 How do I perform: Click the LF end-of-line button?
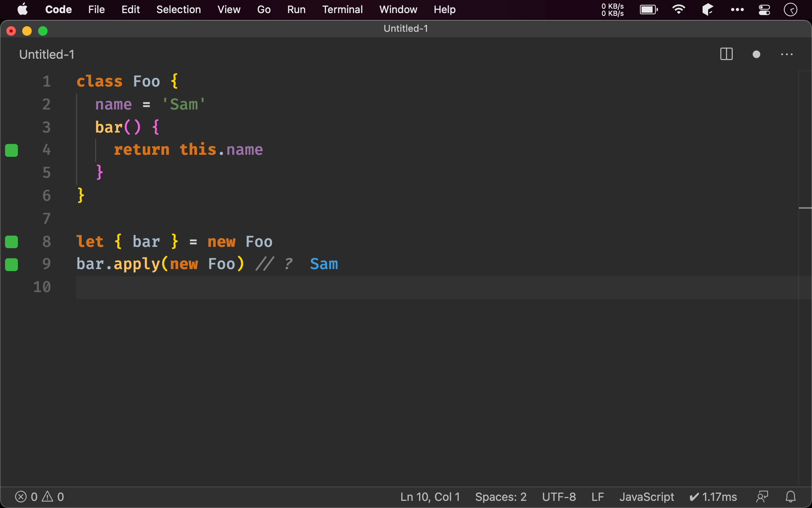(x=598, y=496)
